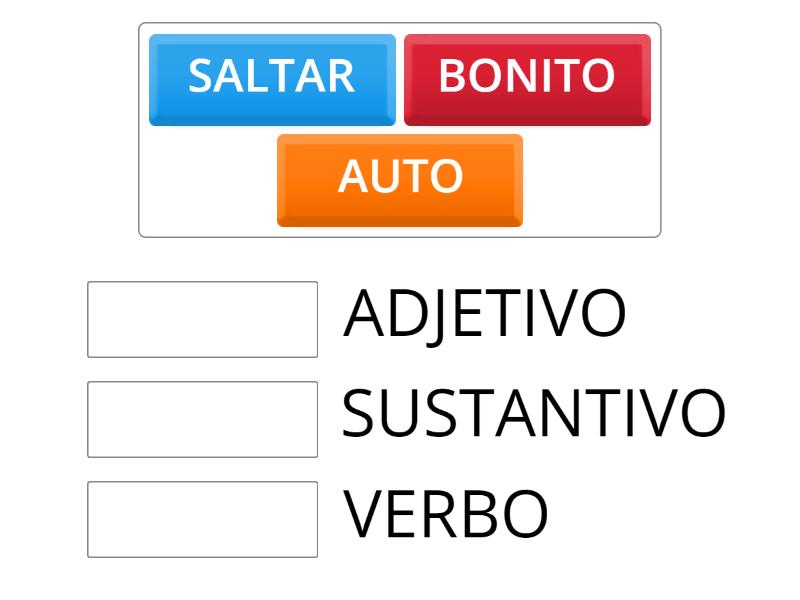This screenshot has height=600, width=800.
Task: Click the ADJETIVO category label
Action: 485,315
